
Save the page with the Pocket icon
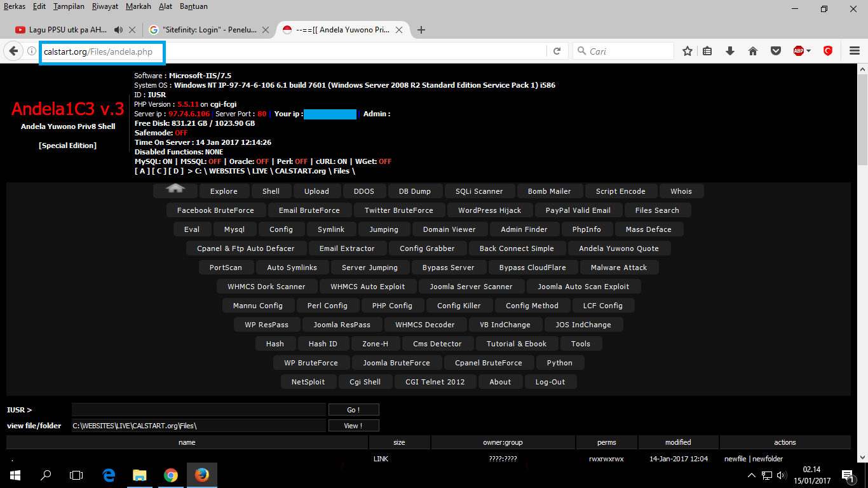775,50
